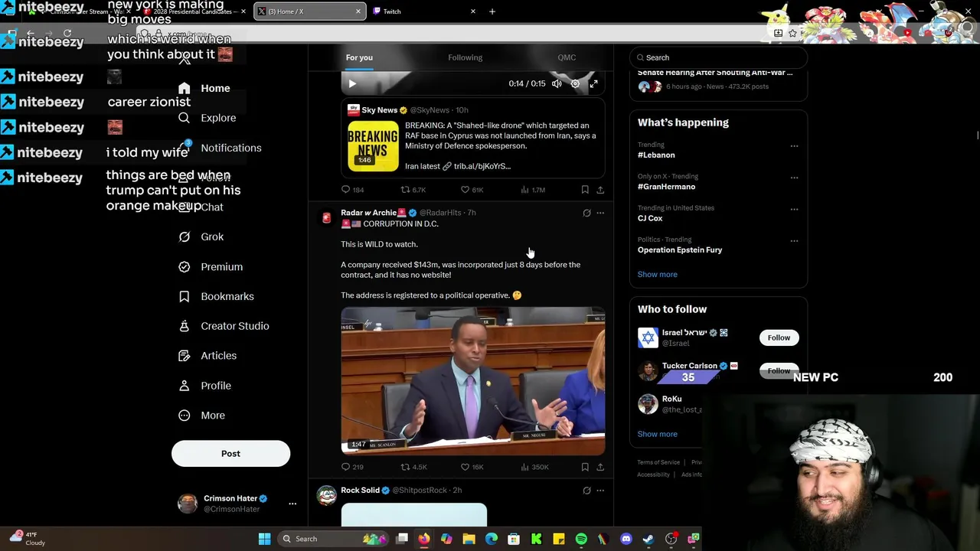Open the Premium page icon
Image resolution: width=980 pixels, height=551 pixels.
(184, 267)
